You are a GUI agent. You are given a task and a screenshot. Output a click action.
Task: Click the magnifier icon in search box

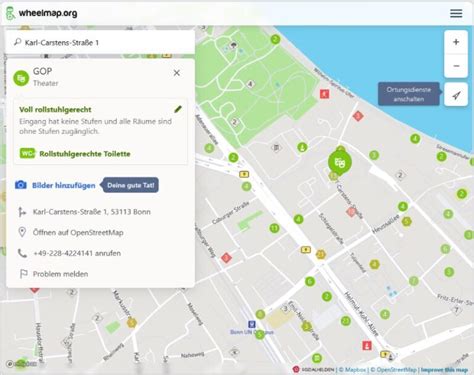coord(17,42)
